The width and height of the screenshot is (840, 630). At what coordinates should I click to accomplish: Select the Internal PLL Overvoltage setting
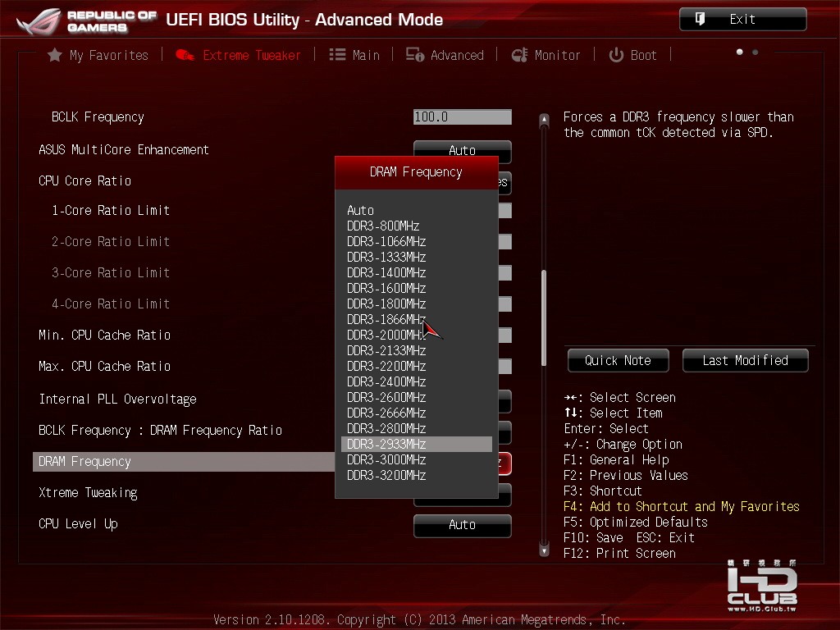coord(117,399)
